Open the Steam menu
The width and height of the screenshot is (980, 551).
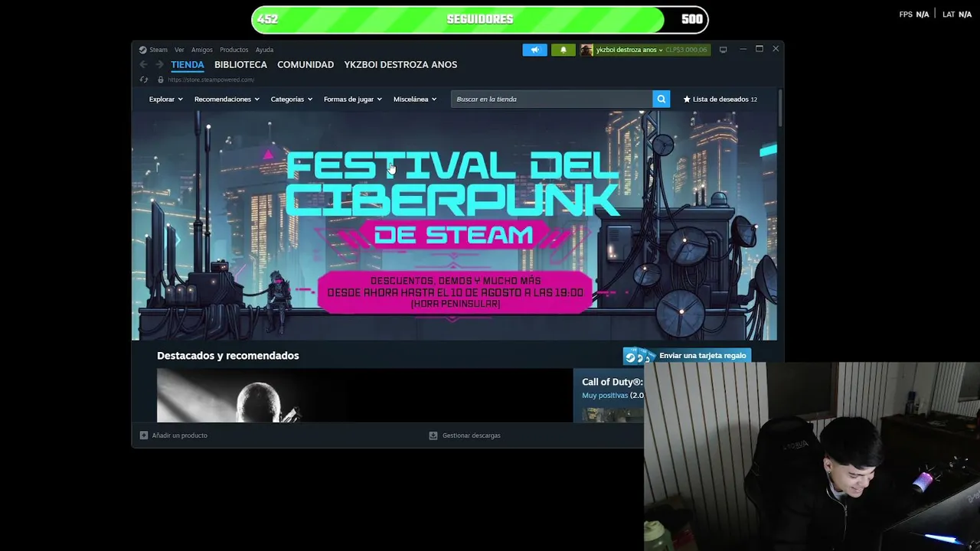[x=158, y=50]
